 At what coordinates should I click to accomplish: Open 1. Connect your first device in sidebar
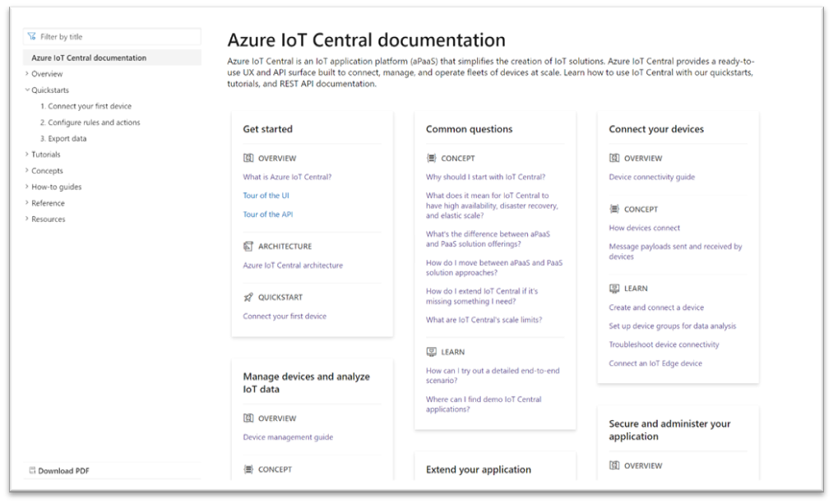[x=86, y=106]
